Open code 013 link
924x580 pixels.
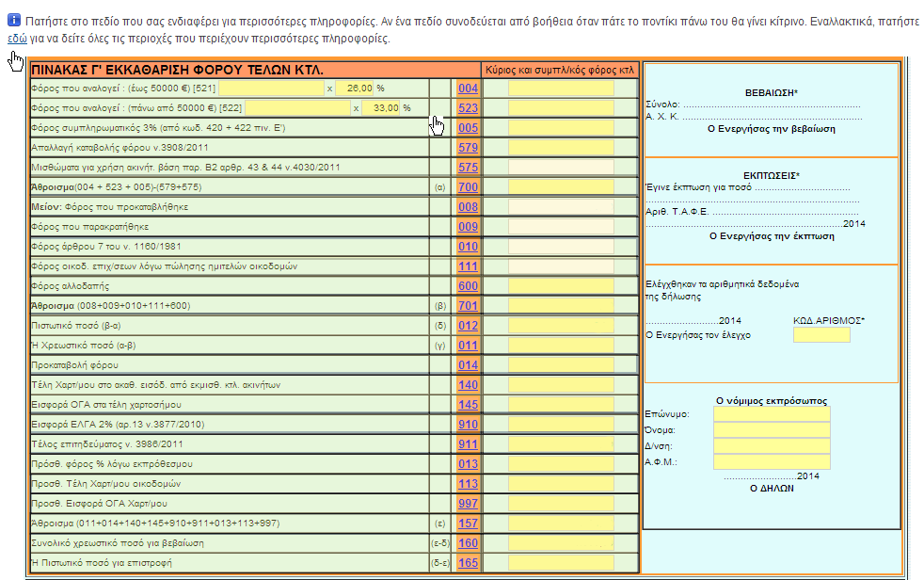click(468, 464)
